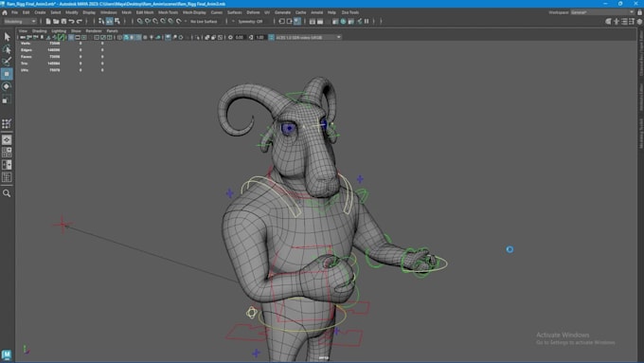Image resolution: width=644 pixels, height=363 pixels.
Task: Switch to two-pane side-by-side layout
Action: coord(7,164)
